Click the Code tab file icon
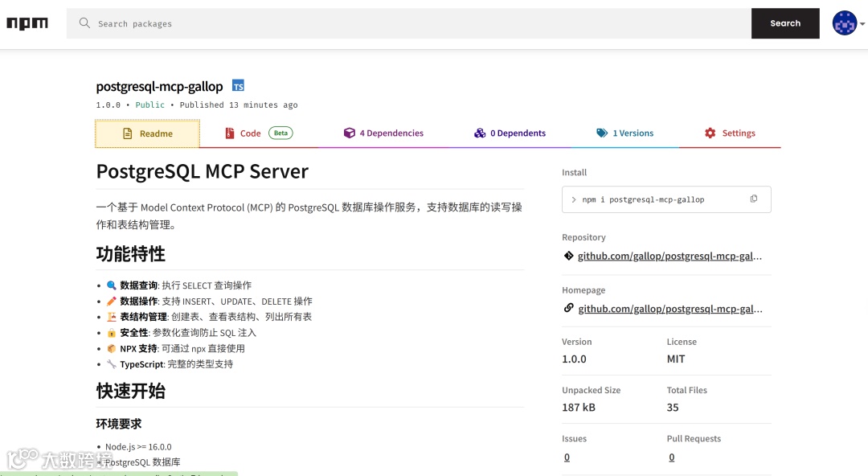Image resolution: width=868 pixels, height=476 pixels. tap(230, 133)
